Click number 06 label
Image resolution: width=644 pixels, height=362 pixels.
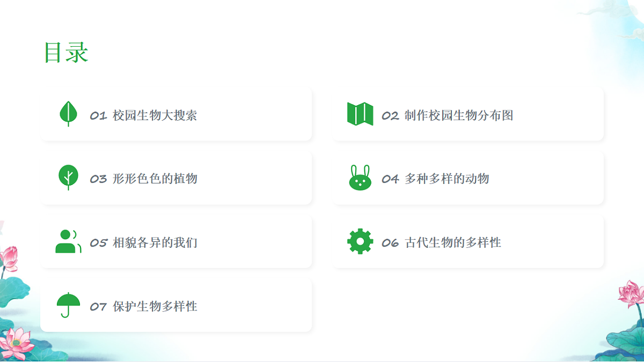[x=390, y=243]
